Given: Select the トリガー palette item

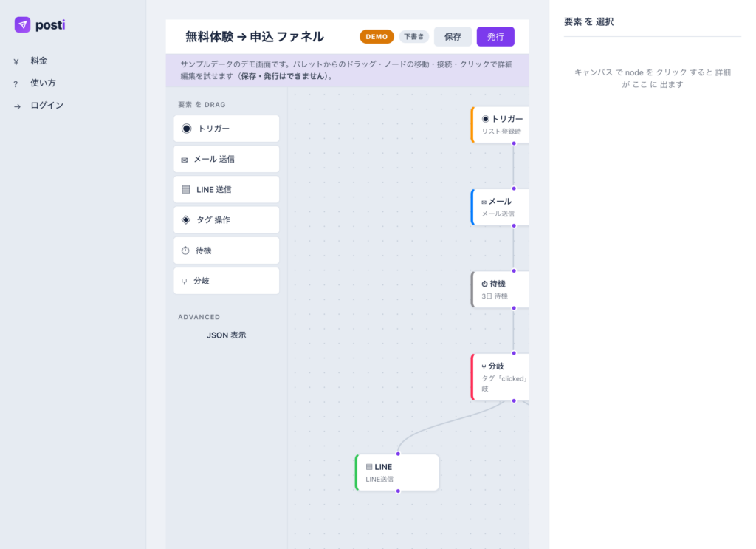Looking at the screenshot, I should (x=226, y=129).
